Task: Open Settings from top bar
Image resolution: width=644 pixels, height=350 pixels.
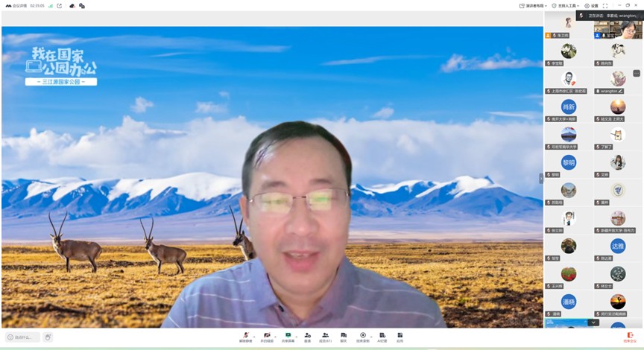Action: (591, 5)
